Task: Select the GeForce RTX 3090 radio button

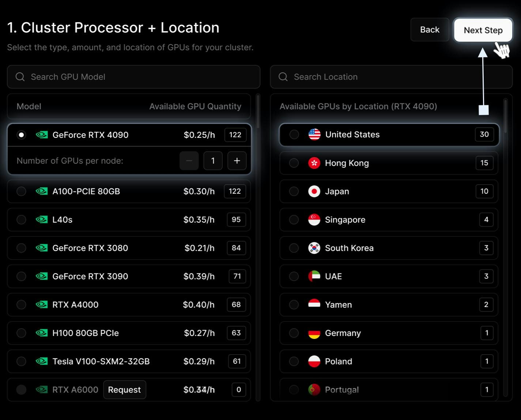Action: pyautogui.click(x=22, y=276)
